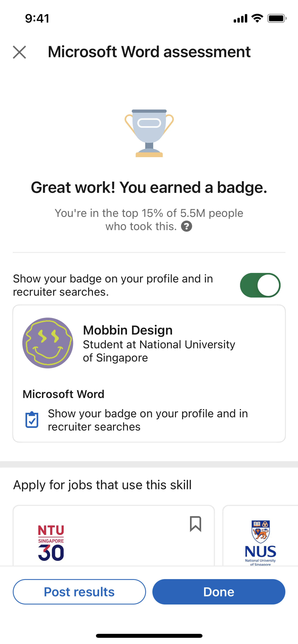The height and width of the screenshot is (644, 298).
Task: Tap the clipboard checkmark badge icon
Action: pyautogui.click(x=32, y=420)
